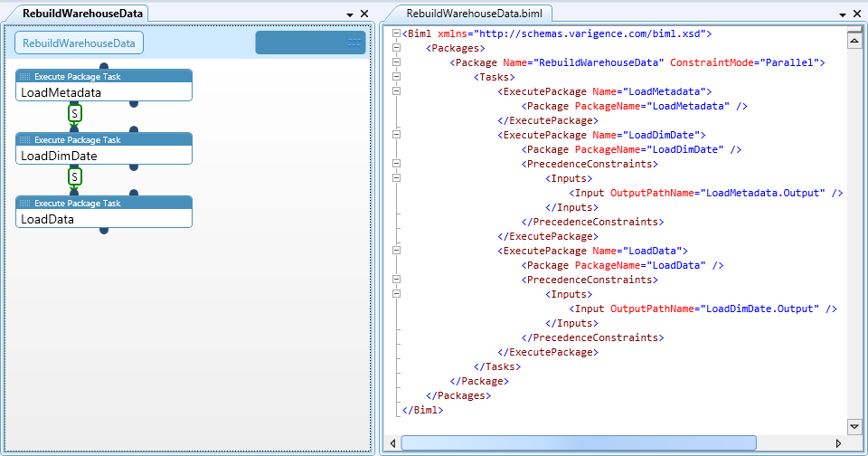Click the closing </Packages> tag
The height and width of the screenshot is (456, 868).
click(x=458, y=395)
